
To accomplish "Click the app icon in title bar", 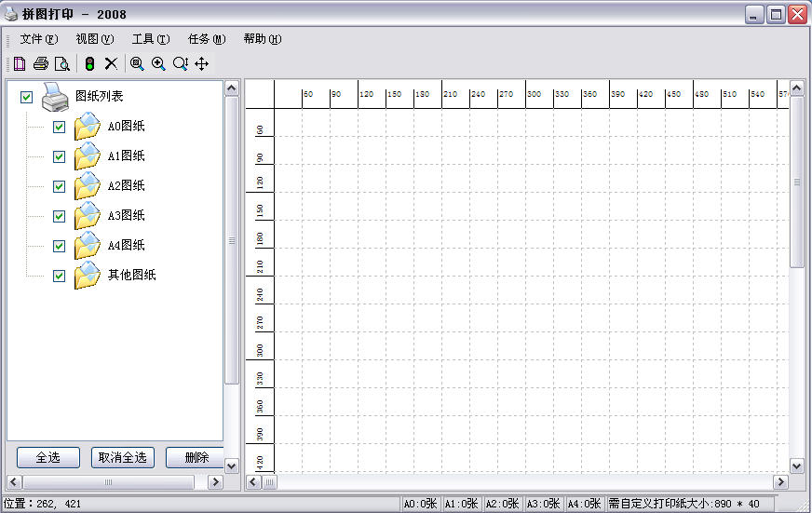I will pyautogui.click(x=11, y=14).
